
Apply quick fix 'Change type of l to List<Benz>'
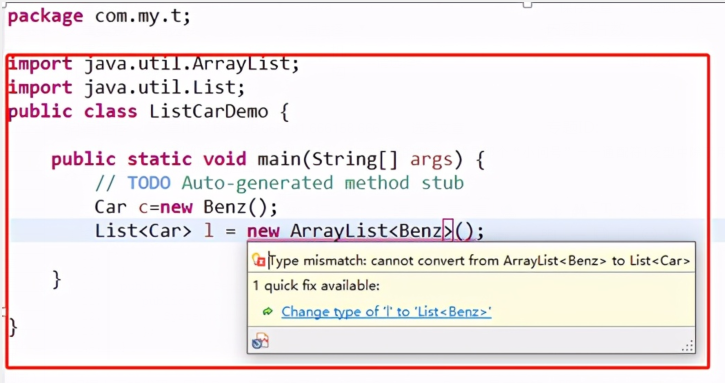(x=386, y=312)
